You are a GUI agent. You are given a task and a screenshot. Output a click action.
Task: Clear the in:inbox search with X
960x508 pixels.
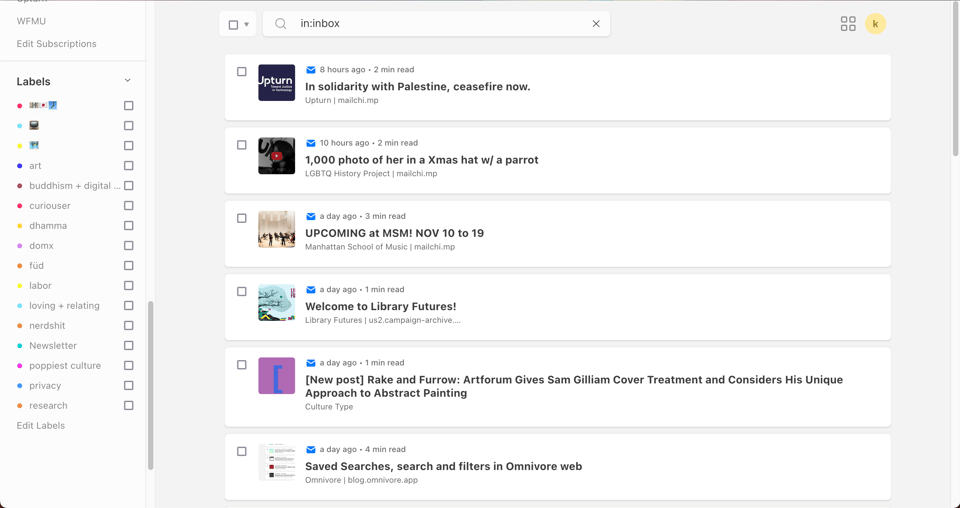tap(596, 24)
